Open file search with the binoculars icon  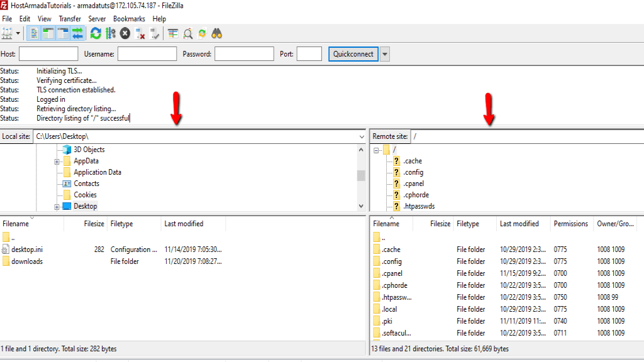[216, 33]
